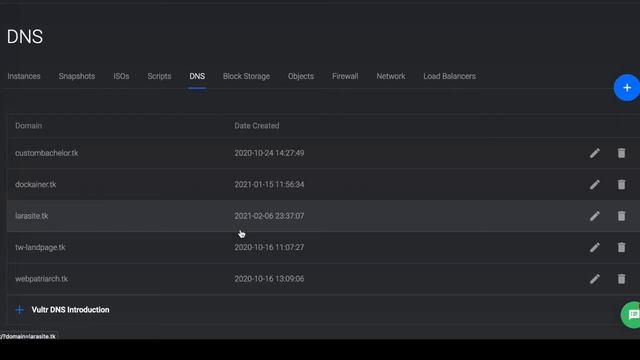Screen dimensions: 640x360
Task: Click the date 2021-02-06 23:37:07
Action: (269, 216)
